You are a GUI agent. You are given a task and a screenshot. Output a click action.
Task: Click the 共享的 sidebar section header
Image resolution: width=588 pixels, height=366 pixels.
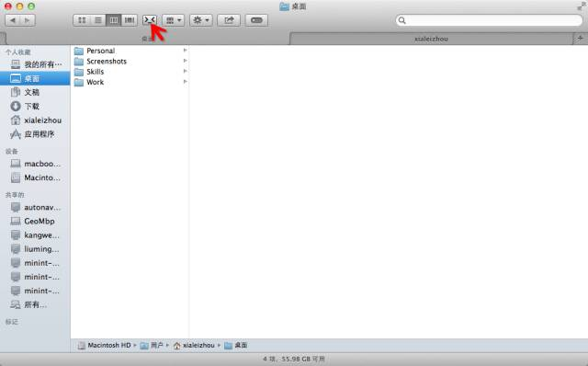coord(15,194)
